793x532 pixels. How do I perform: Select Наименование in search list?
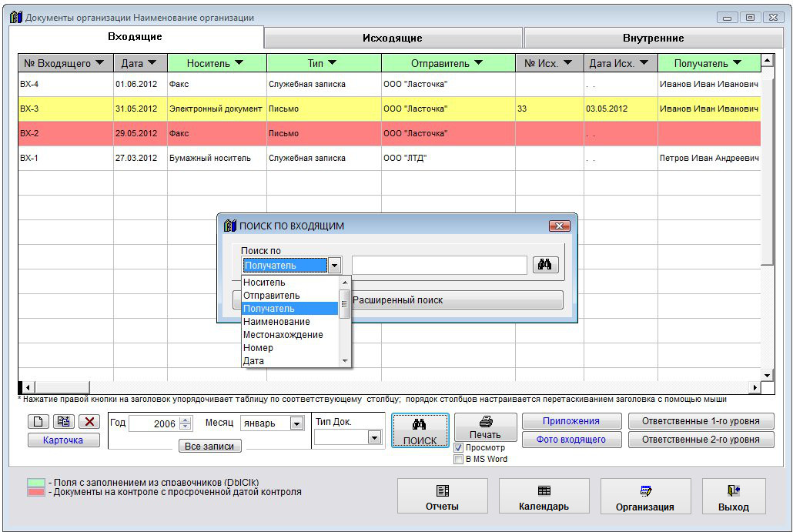(277, 322)
